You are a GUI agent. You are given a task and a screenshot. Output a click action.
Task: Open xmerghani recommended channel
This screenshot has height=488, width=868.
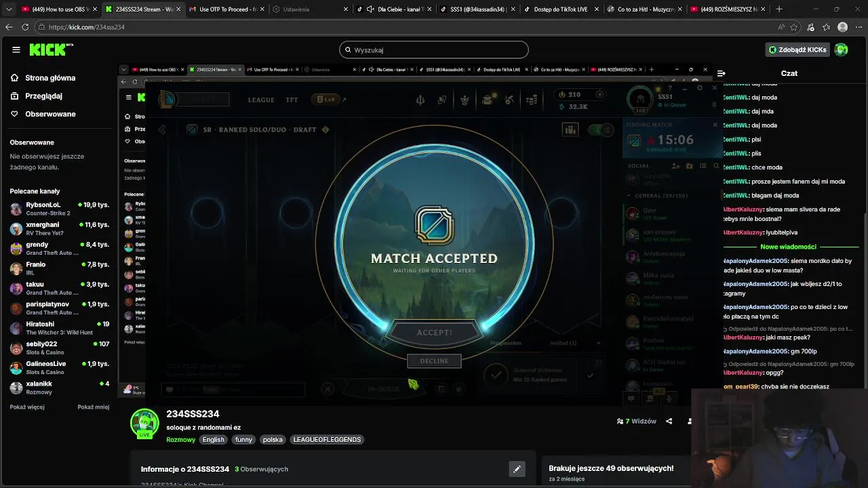click(60, 228)
